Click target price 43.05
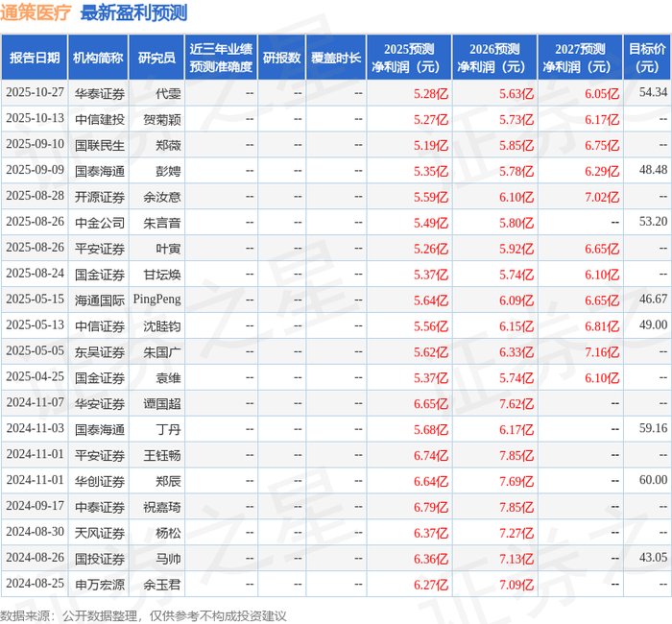Screen dimensions: 672x624 [x=653, y=558]
